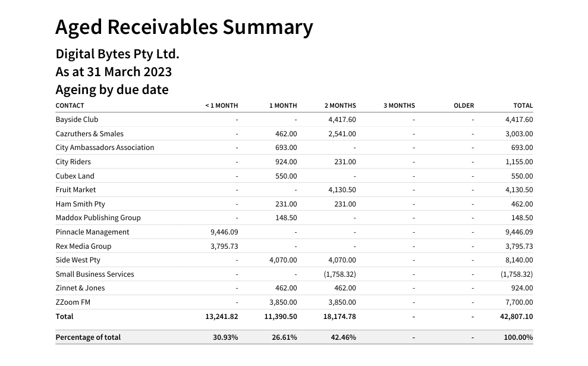Viewport: 588px width, 366px height.
Task: Click the TOTAL column header
Action: pyautogui.click(x=523, y=105)
